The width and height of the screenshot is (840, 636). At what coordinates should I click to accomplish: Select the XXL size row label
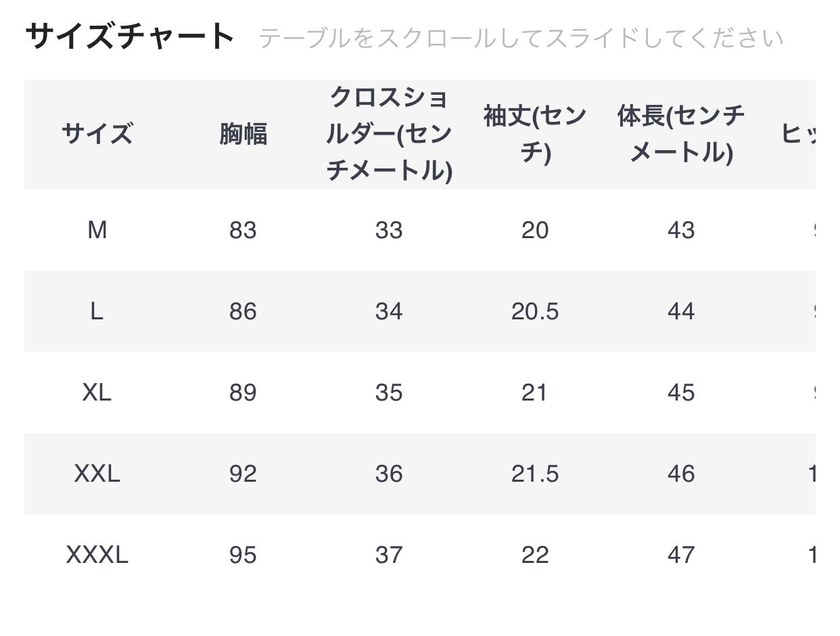97,474
